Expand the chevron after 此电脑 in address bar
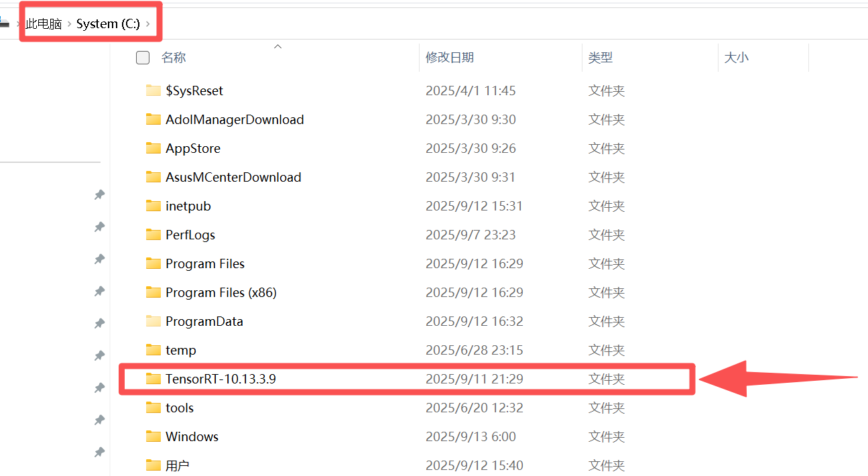Screen dimensions: 868x476 click(x=69, y=24)
